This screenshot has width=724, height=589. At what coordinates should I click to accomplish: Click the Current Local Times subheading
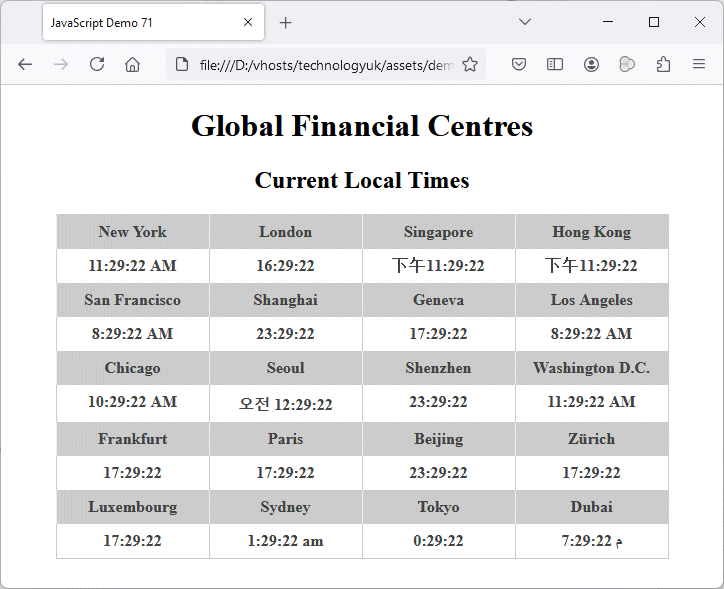tap(362, 180)
